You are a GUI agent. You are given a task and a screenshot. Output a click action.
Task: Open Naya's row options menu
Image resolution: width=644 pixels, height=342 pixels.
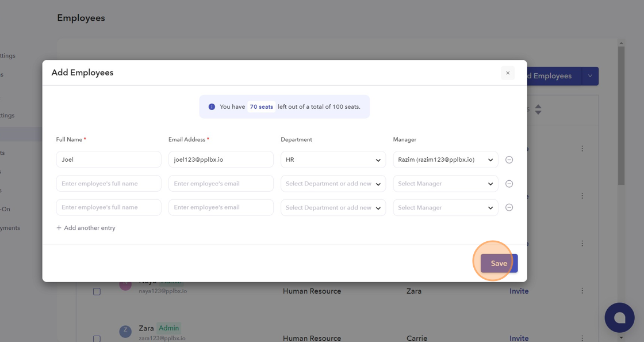(582, 291)
